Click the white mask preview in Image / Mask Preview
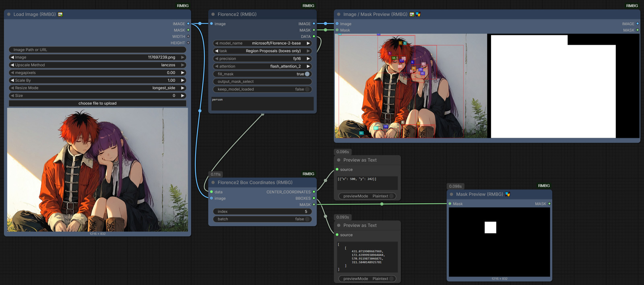644x285 pixels. coord(563,86)
